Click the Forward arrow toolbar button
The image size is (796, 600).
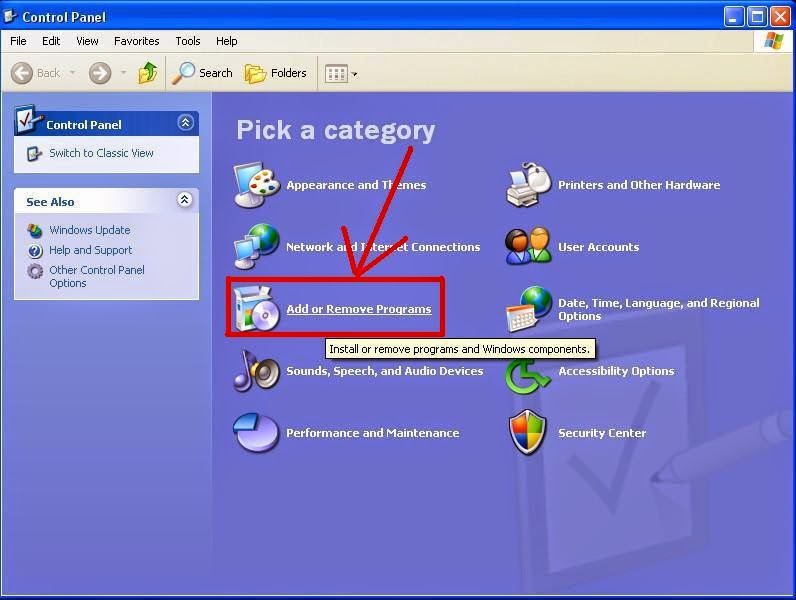[x=100, y=73]
